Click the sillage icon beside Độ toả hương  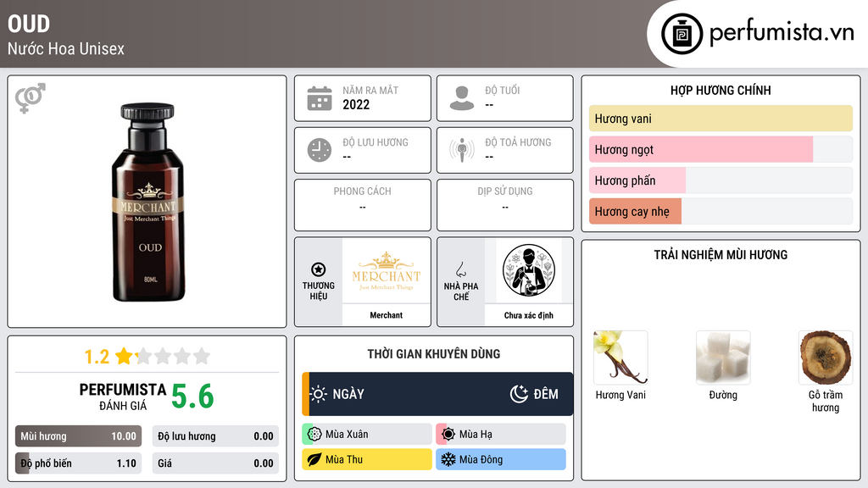coord(462,150)
